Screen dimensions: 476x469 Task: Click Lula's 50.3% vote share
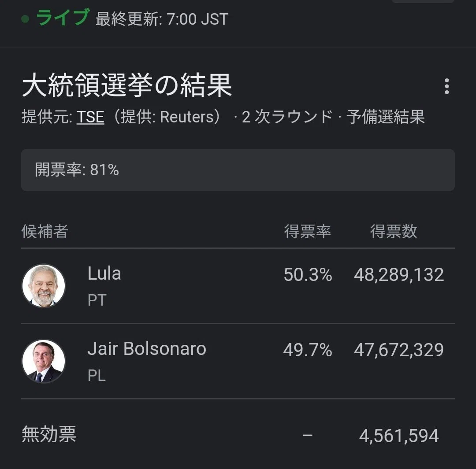point(308,275)
